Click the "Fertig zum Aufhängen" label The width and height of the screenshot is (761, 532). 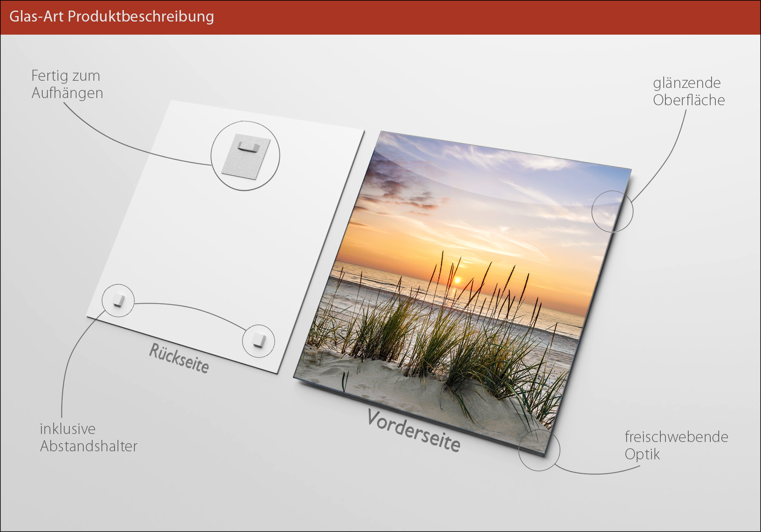(67, 84)
